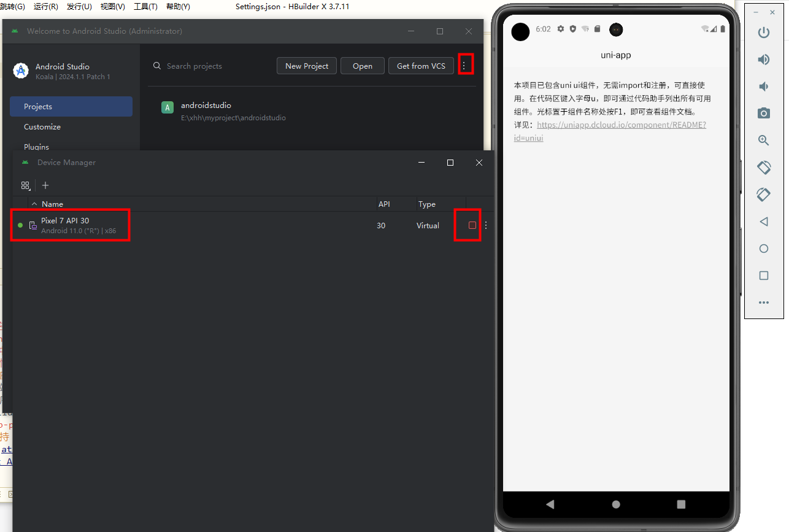This screenshot has width=789, height=532.
Task: Click phone status bar settings gear
Action: pyautogui.click(x=560, y=29)
